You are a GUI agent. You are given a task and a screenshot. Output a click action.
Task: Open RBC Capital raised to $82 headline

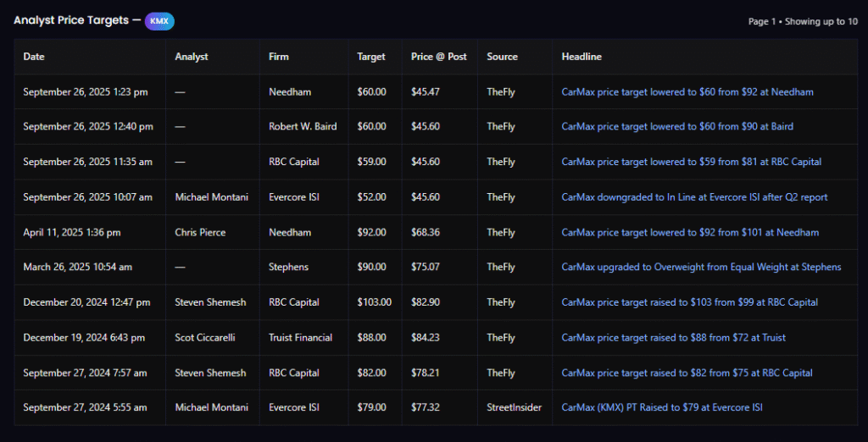point(687,373)
